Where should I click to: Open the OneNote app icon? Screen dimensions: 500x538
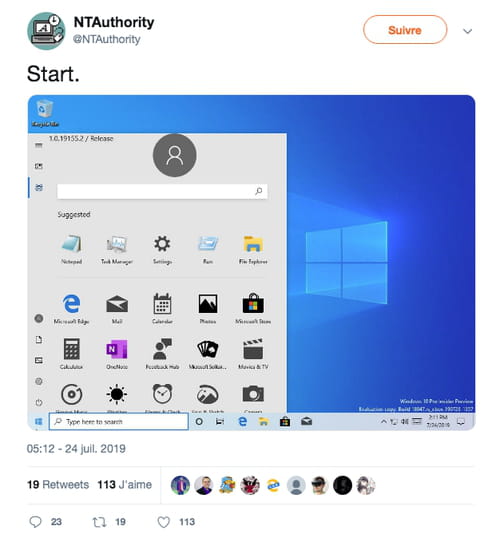pyautogui.click(x=117, y=354)
